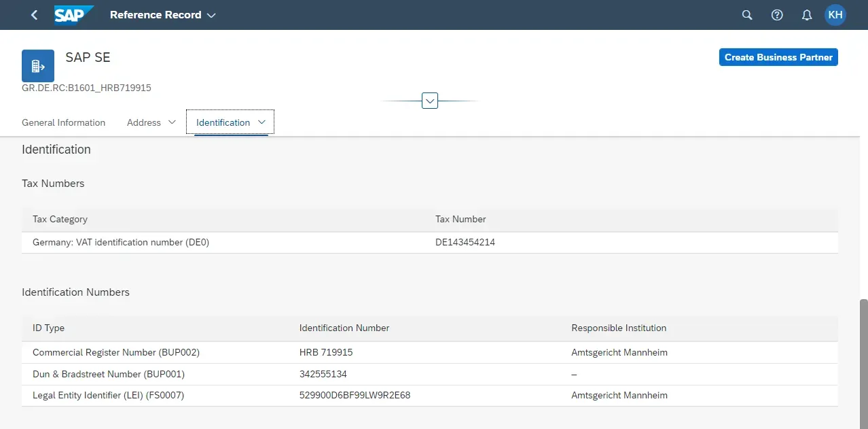Click Amtsgericht Mannheim in LEI row
The image size is (868, 429).
619,395
